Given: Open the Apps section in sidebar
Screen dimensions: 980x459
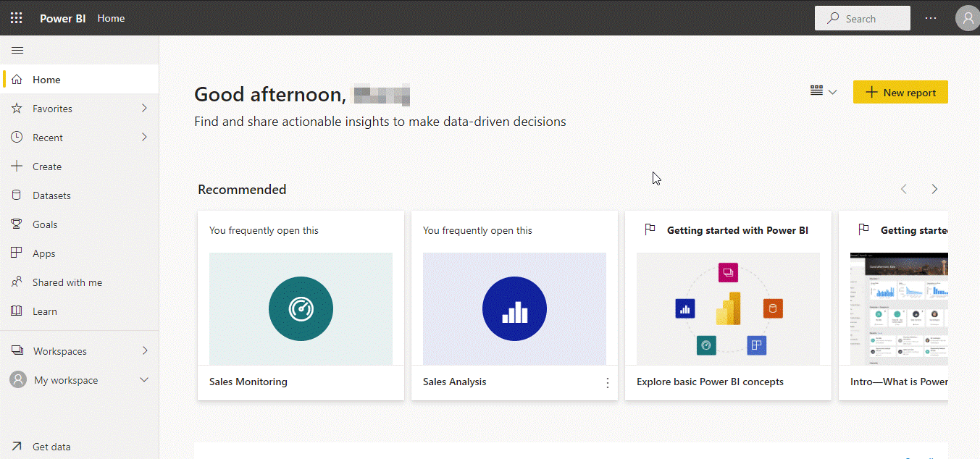Looking at the screenshot, I should click(43, 253).
